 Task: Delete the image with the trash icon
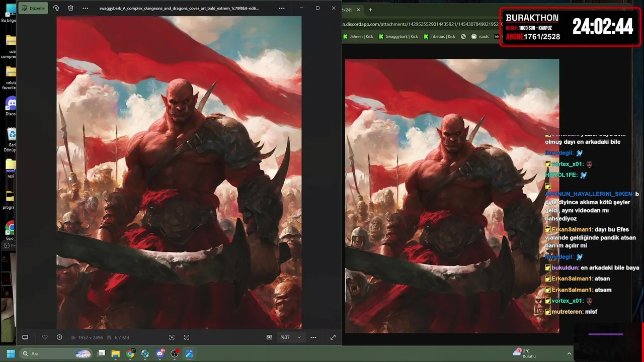70,8
